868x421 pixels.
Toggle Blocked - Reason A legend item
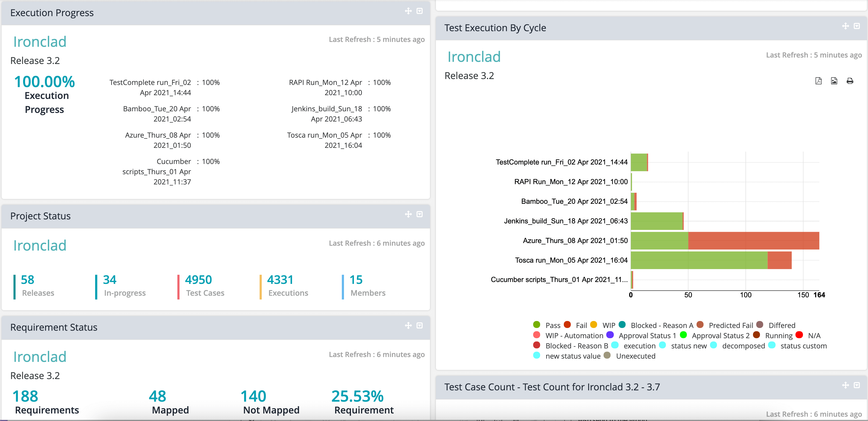pos(656,325)
